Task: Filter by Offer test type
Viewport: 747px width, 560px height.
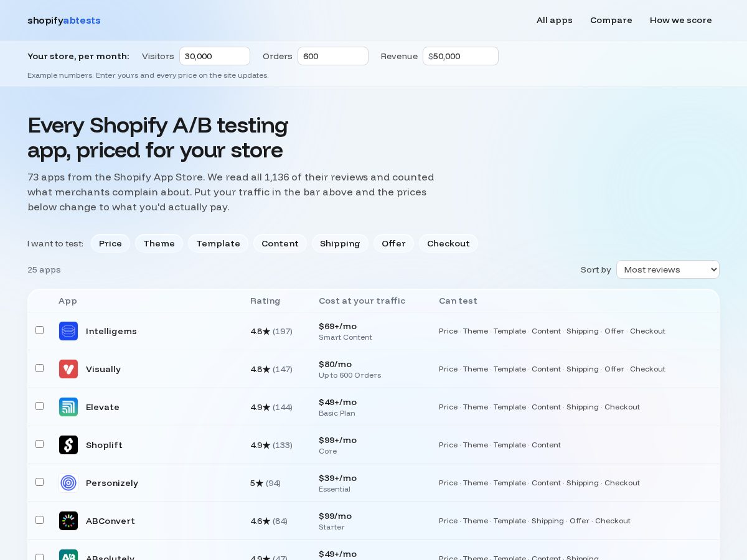Action: click(393, 243)
